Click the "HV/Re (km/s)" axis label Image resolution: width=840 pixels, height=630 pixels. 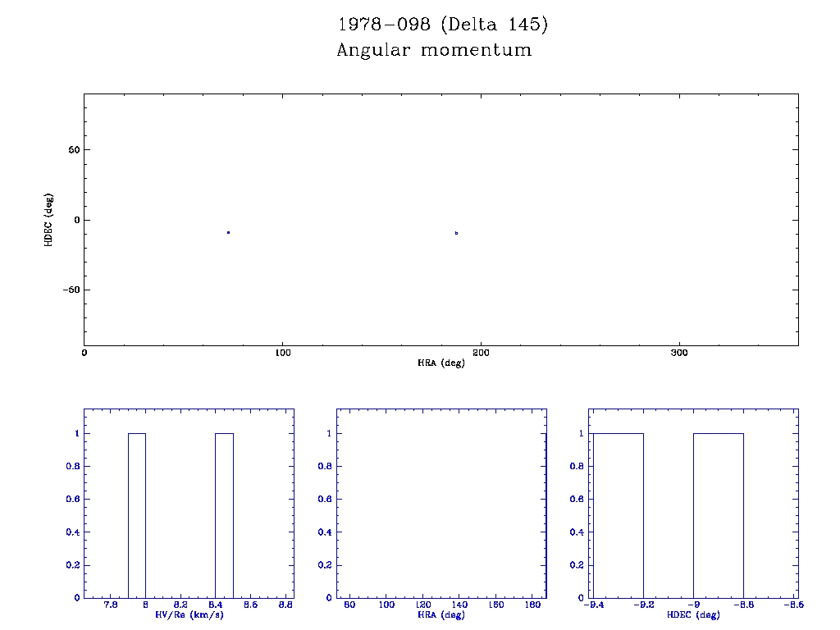[x=189, y=615]
